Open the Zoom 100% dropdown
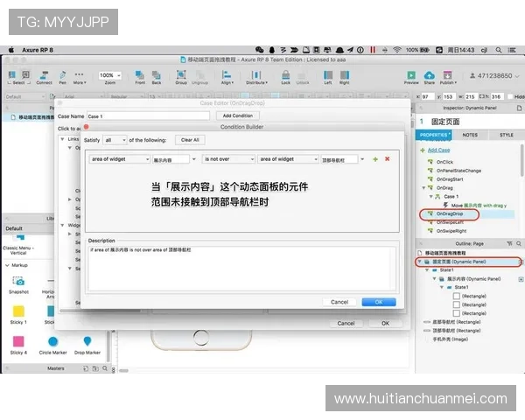525x420 pixels. 110,75
